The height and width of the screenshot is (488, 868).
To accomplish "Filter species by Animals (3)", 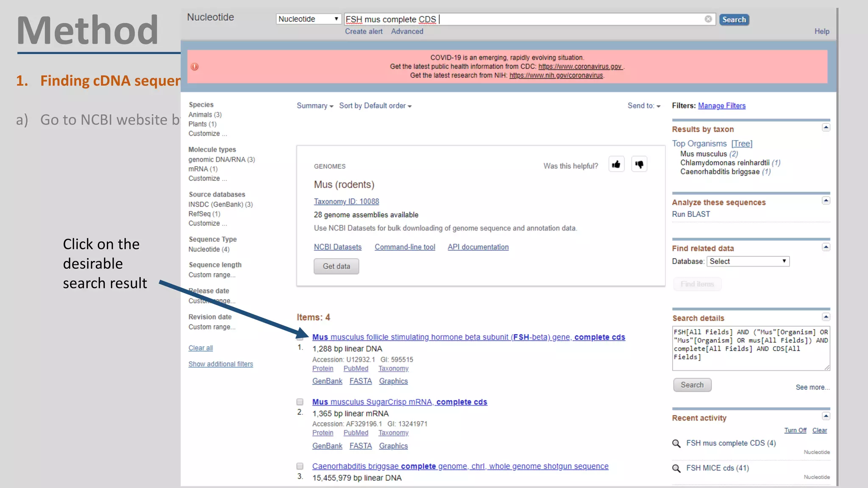I will 205,115.
